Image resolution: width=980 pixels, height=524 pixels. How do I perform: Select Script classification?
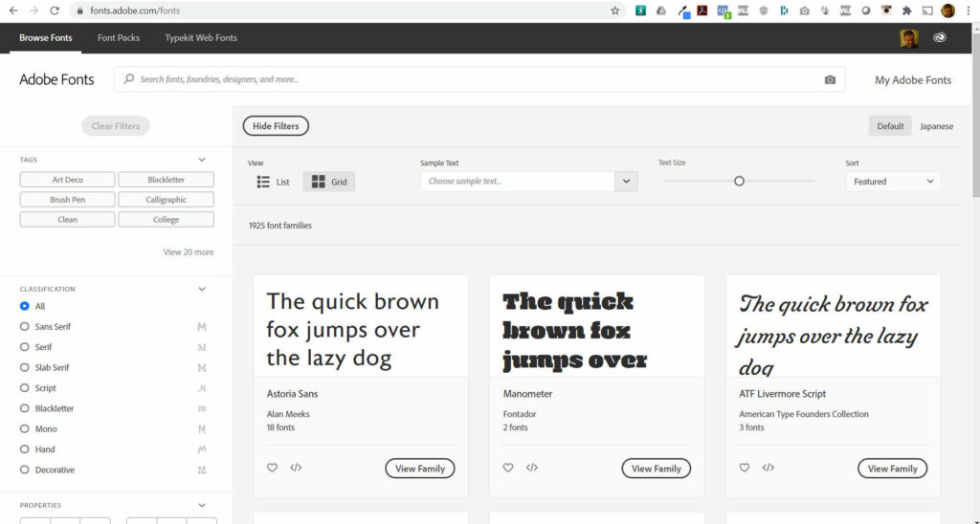click(24, 388)
